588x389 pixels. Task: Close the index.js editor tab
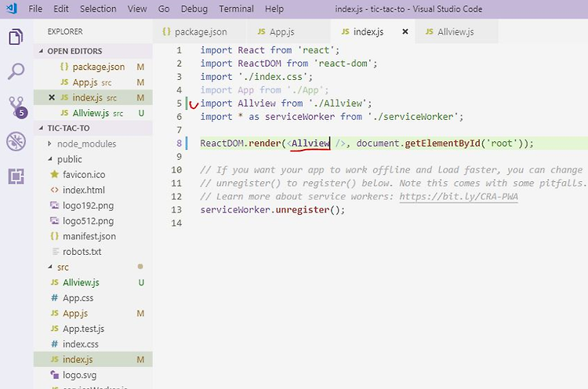pos(405,32)
